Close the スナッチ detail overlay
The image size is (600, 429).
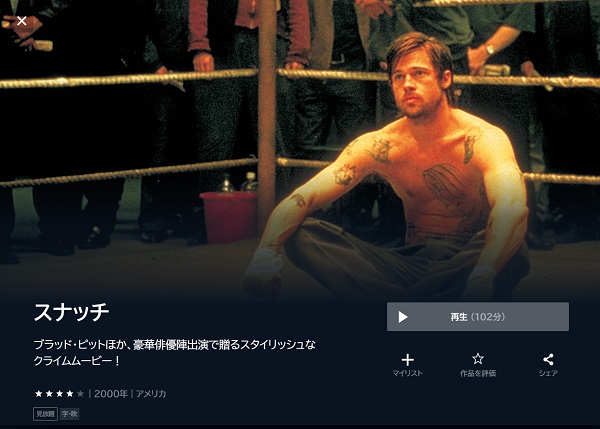(22, 21)
